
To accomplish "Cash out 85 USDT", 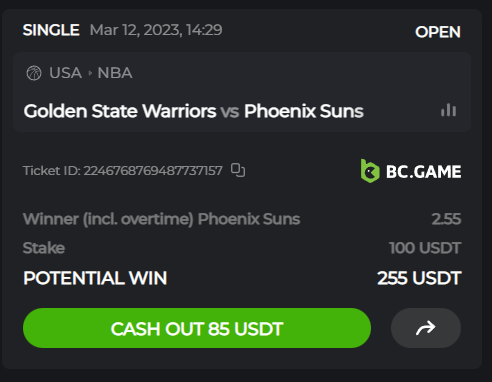I will click(197, 328).
